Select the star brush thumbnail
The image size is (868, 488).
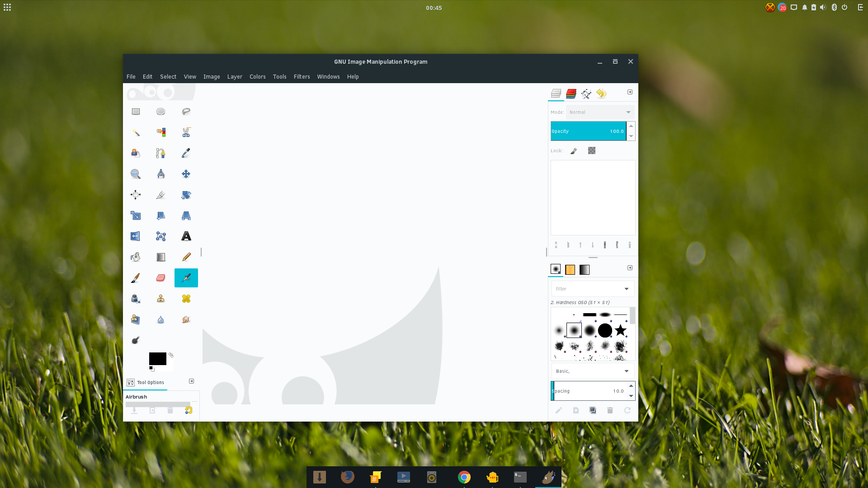coord(621,330)
